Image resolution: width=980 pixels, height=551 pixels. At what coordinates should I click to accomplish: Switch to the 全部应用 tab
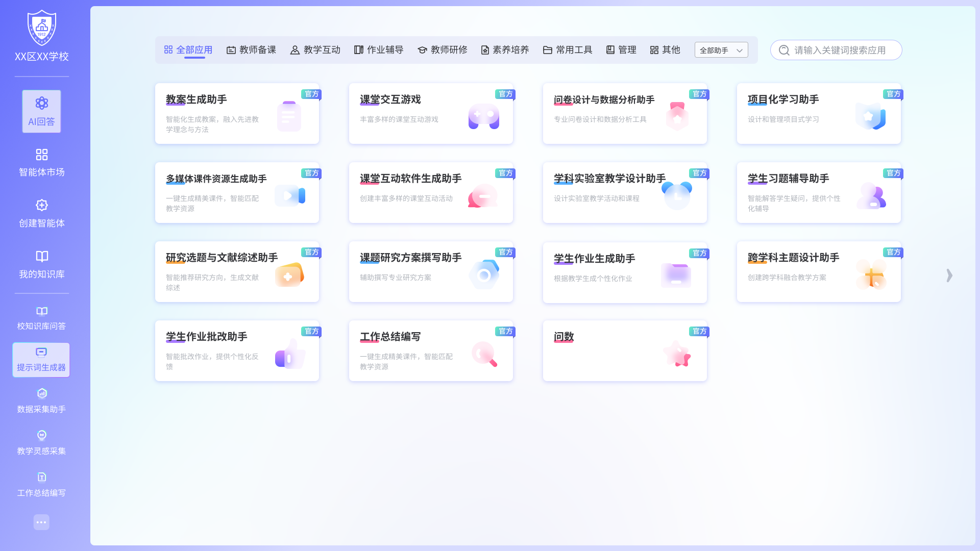pos(188,50)
